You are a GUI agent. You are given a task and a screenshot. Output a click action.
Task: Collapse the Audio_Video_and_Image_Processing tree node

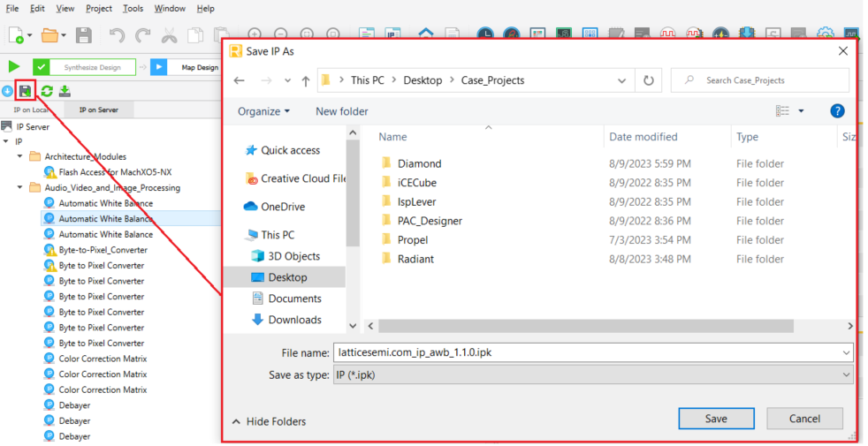(20, 187)
